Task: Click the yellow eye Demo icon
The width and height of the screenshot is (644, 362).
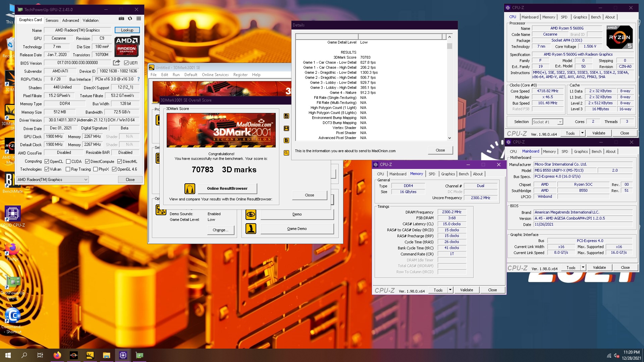Action: point(251,214)
